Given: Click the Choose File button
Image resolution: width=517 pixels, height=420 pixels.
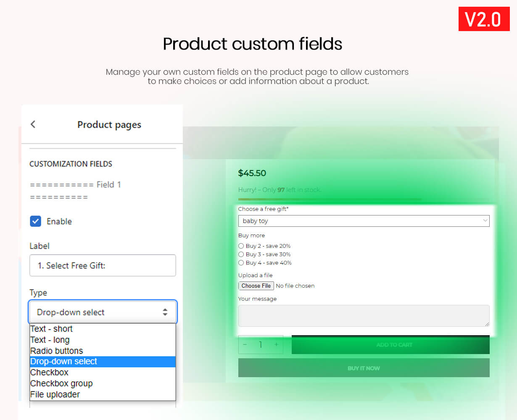Looking at the screenshot, I should click(256, 286).
